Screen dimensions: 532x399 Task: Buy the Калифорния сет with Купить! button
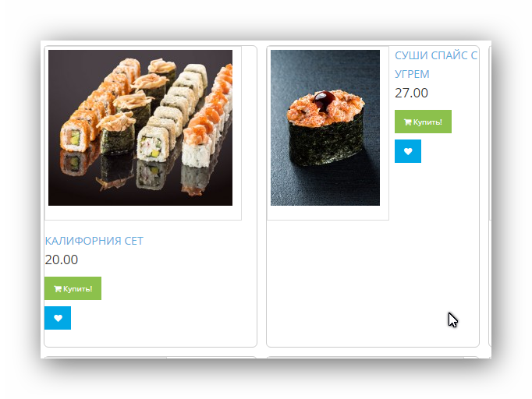pyautogui.click(x=73, y=288)
